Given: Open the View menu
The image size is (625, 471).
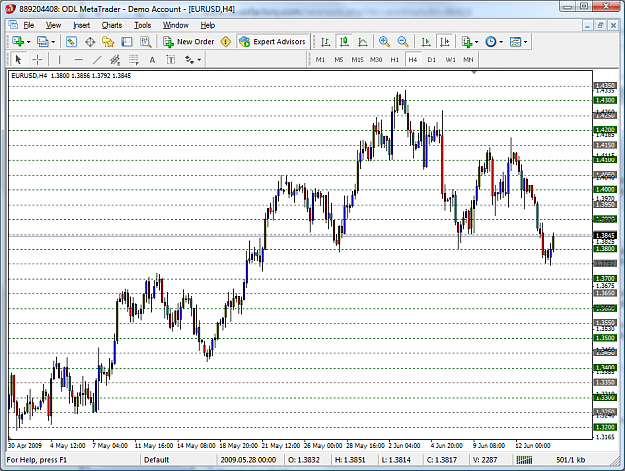Looking at the screenshot, I should pyautogui.click(x=53, y=25).
